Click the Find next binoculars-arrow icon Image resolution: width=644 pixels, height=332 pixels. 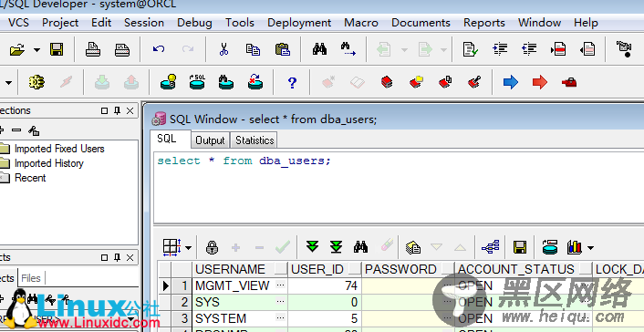[x=348, y=49]
